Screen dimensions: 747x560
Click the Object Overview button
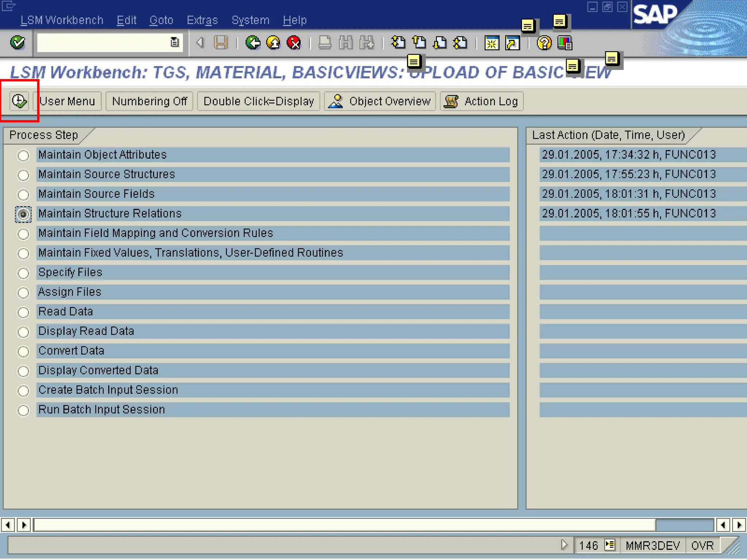[380, 101]
